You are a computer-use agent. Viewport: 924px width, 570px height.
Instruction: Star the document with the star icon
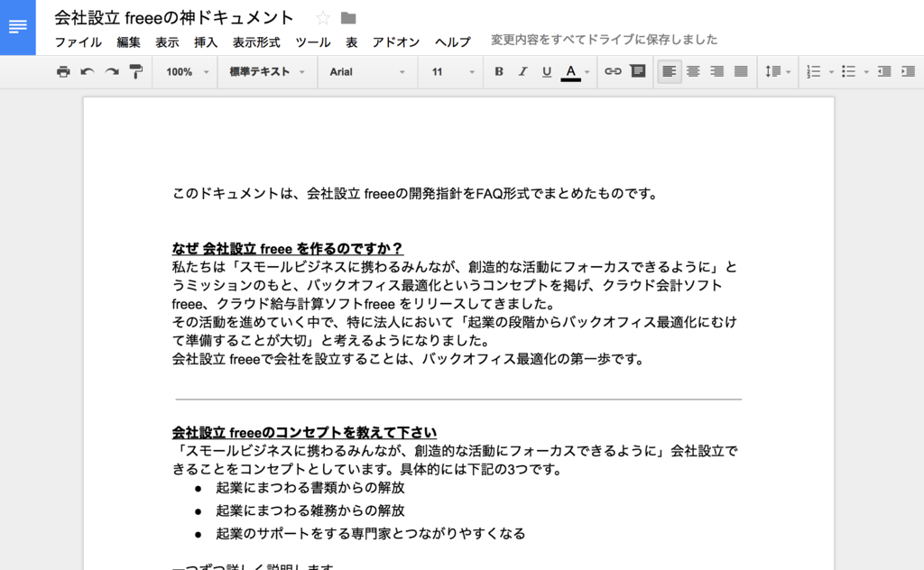pyautogui.click(x=322, y=18)
